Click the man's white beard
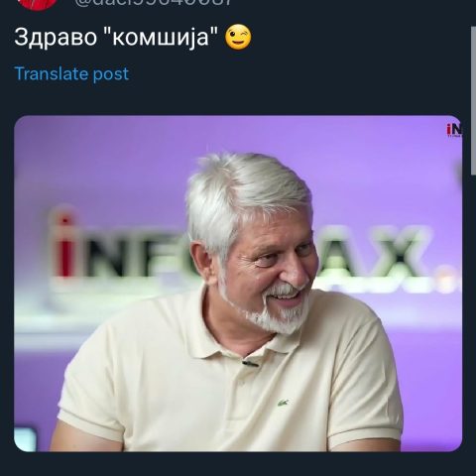Screen dimensions: 476x476 pos(275,314)
